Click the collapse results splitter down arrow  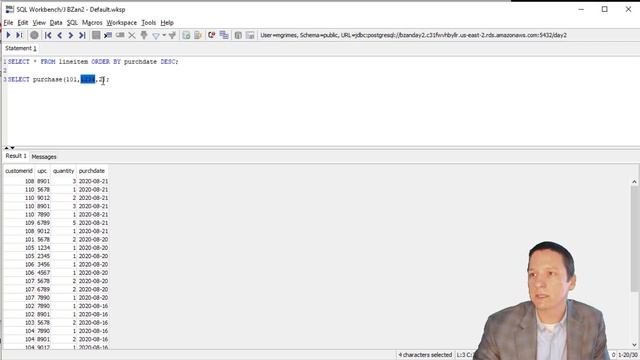(13, 148)
